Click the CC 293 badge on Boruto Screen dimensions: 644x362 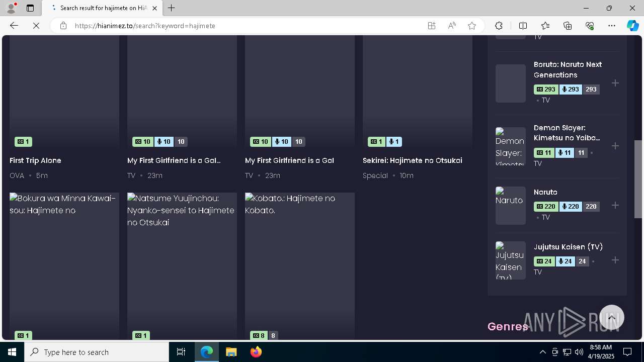(546, 89)
